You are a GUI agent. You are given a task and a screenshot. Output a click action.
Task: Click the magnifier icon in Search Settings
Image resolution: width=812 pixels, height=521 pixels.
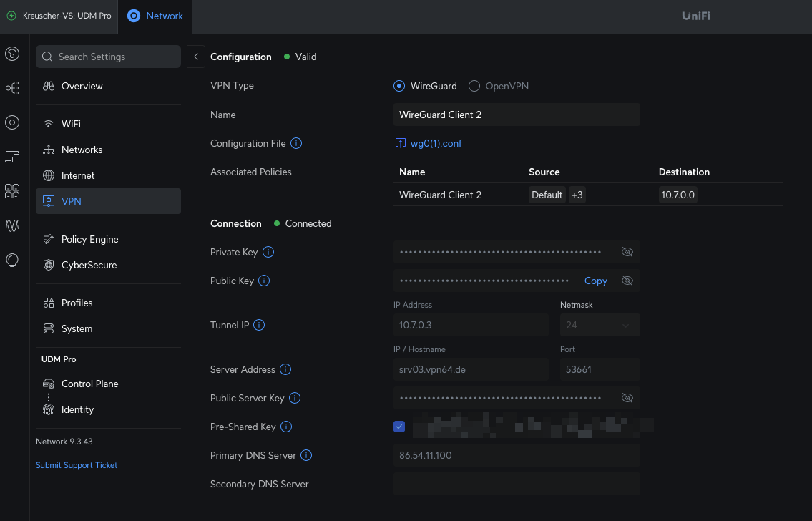pos(47,57)
